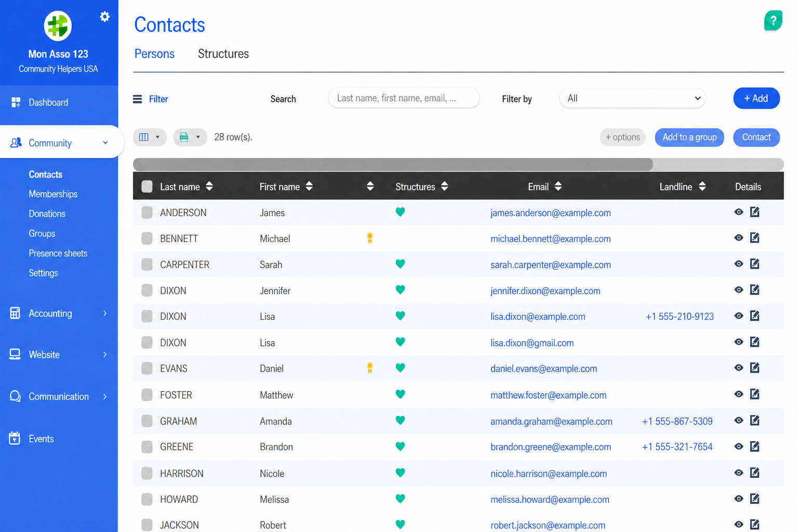Viewport: 798px width, 532px height.
Task: Select the checkbox for FOSTER Matthew
Action: click(147, 395)
